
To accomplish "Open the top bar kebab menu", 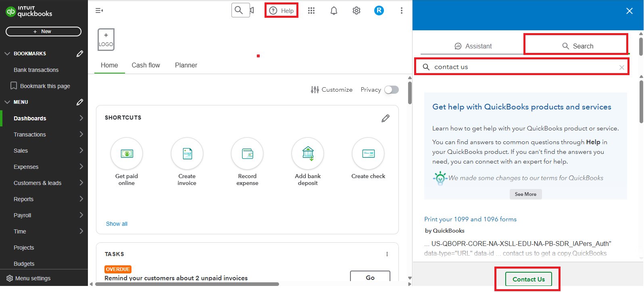I will coord(402,11).
